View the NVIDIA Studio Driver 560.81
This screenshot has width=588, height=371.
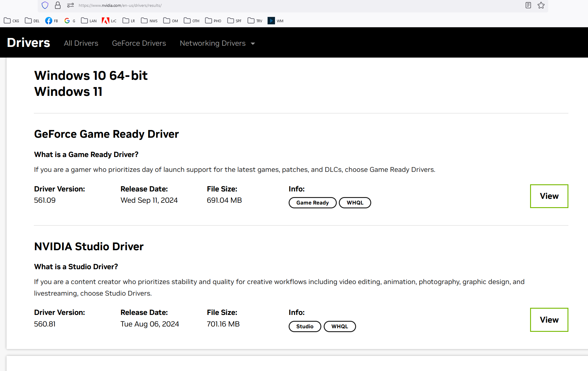pos(549,320)
